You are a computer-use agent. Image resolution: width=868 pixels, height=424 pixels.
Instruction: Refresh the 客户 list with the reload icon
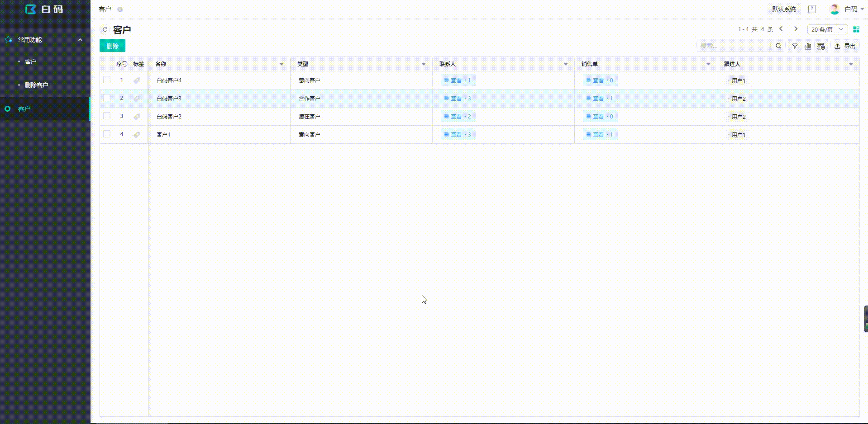pyautogui.click(x=105, y=30)
